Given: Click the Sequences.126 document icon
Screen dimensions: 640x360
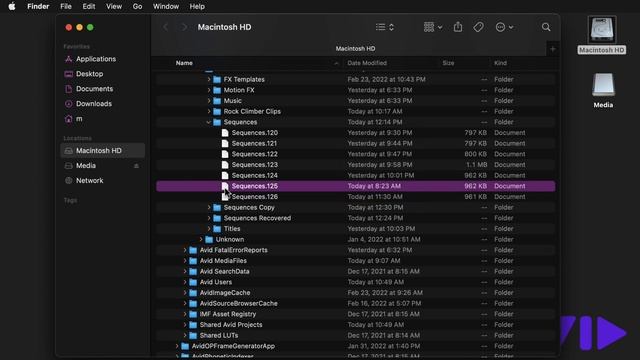Looking at the screenshot, I should click(x=225, y=197).
